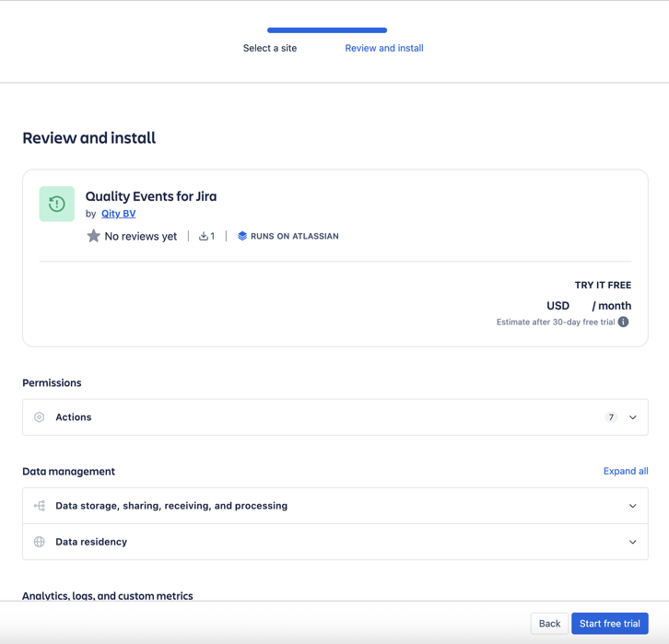Screen dimensions: 669x644
Task: Click the Back button
Action: [x=549, y=624]
